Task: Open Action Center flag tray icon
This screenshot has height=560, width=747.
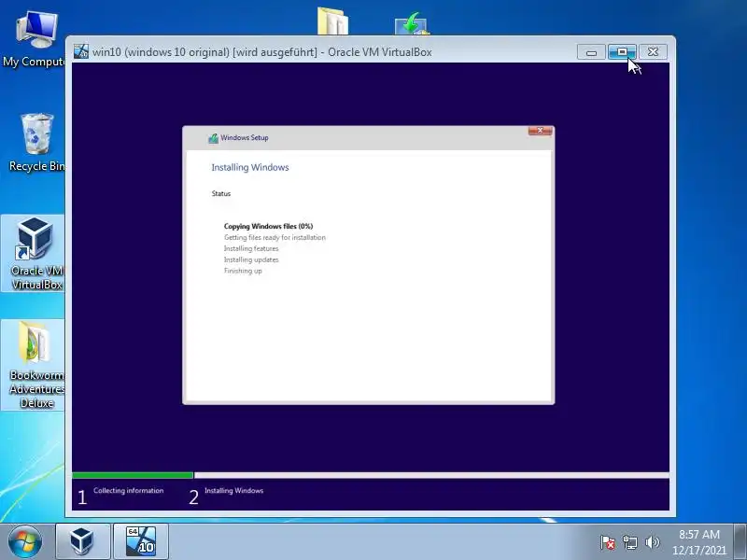Action: pyautogui.click(x=608, y=542)
